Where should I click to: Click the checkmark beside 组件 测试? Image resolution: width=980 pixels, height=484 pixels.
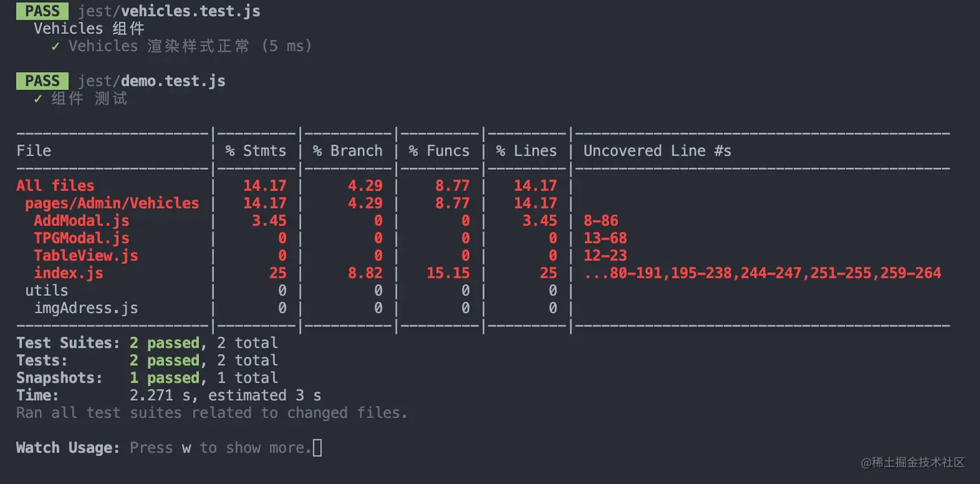tap(38, 99)
